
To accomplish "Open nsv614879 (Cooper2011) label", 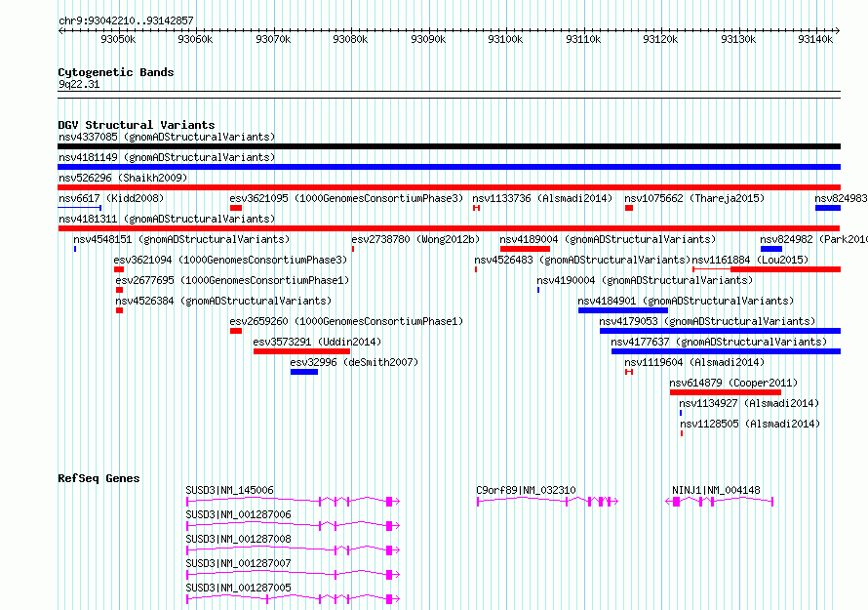I will pyautogui.click(x=733, y=383).
